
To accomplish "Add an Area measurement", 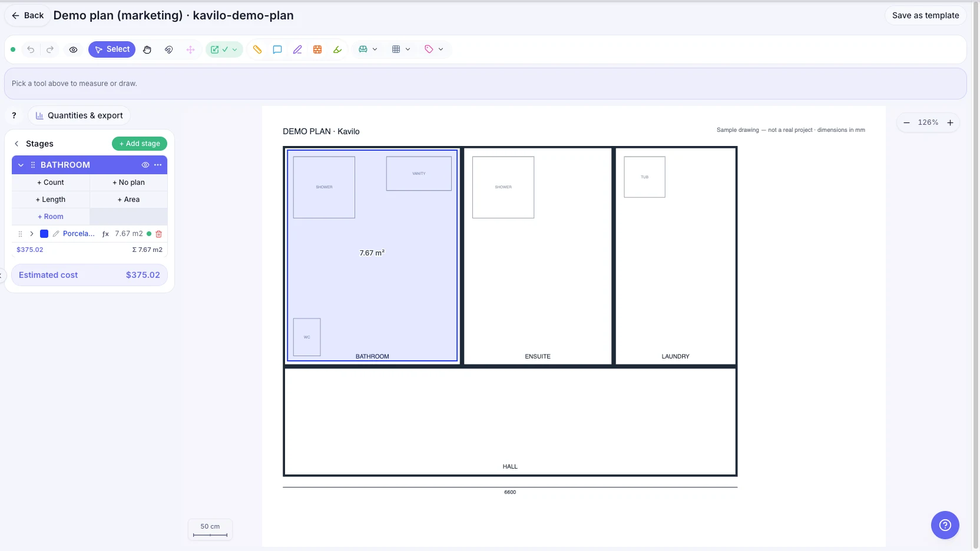I will 128,200.
